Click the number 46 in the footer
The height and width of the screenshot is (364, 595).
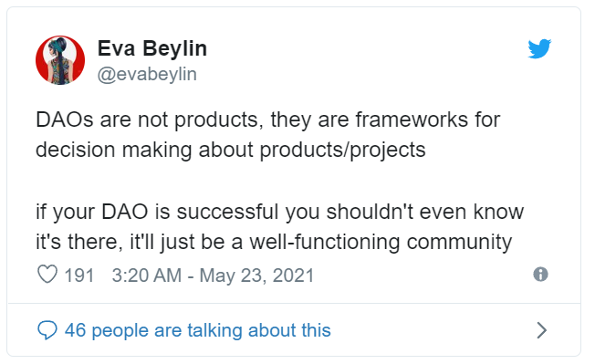[75, 330]
